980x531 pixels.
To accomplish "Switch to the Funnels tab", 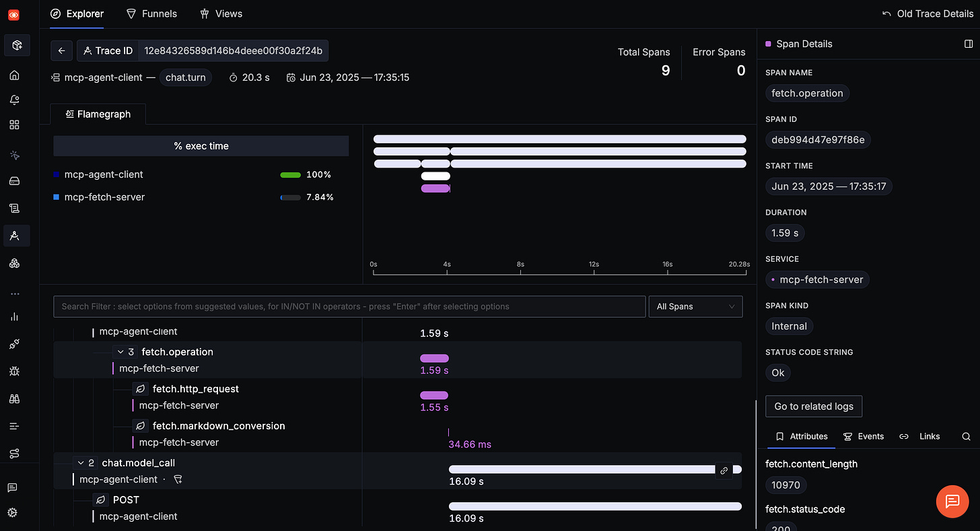I will tap(151, 13).
